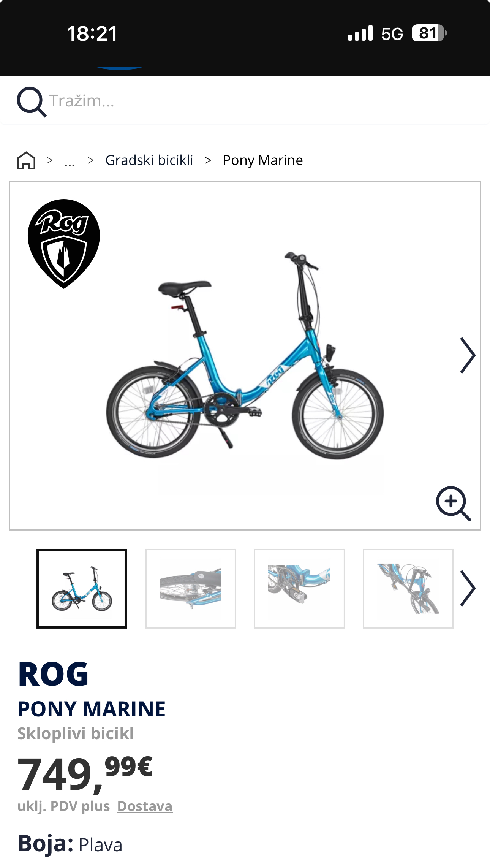The width and height of the screenshot is (490, 868).
Task: Go to home via house icon
Action: (x=26, y=160)
